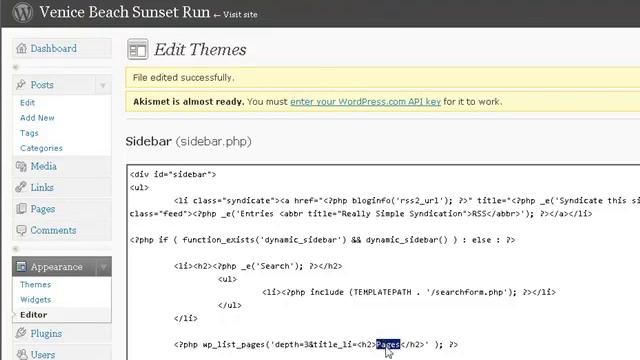Click the WordPress logo icon
The image size is (640, 360).
coord(22,13)
